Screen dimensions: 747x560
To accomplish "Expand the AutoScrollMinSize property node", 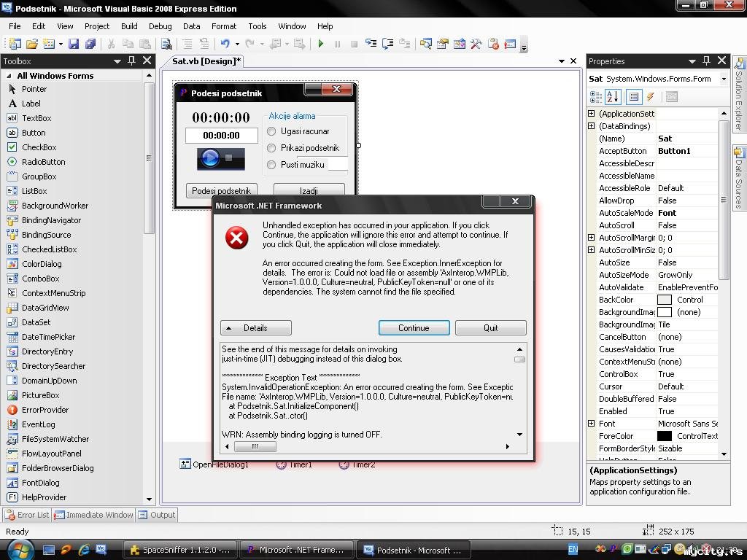I will tap(591, 249).
